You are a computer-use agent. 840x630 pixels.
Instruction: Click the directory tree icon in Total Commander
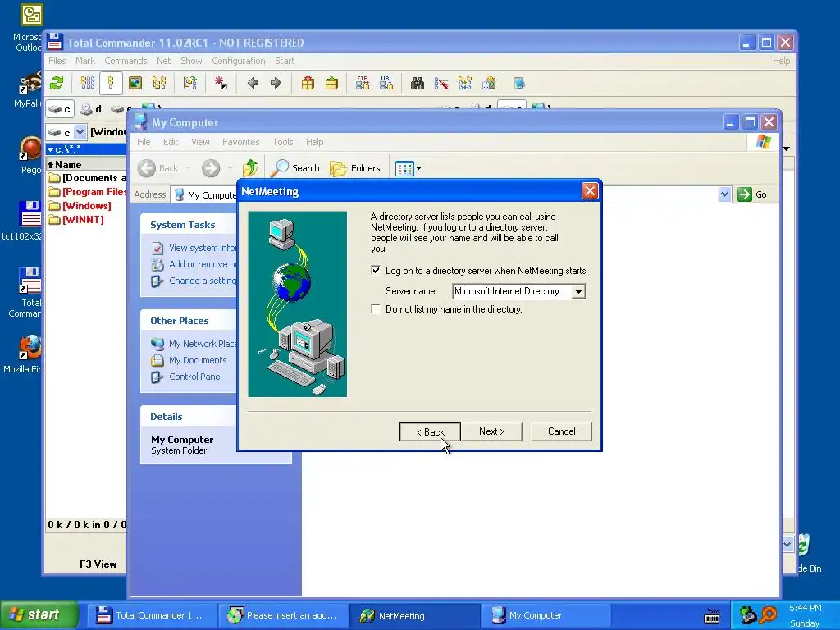coord(159,83)
